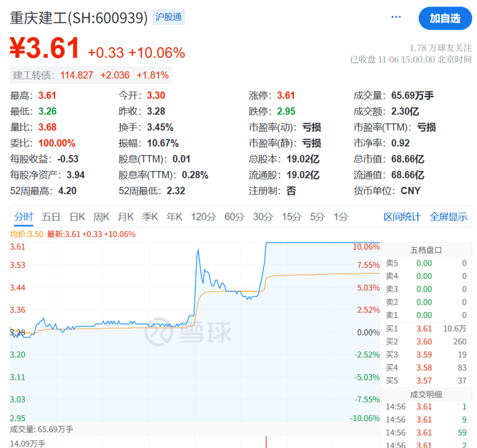
Task: Click the 买1 bid price row
Action: point(426,328)
